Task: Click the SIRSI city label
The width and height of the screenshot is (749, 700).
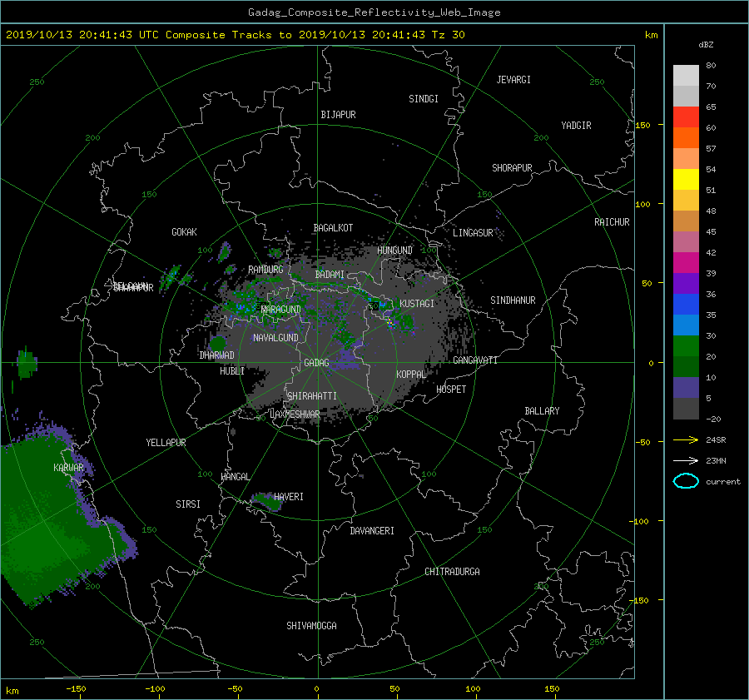Action: 188,504
